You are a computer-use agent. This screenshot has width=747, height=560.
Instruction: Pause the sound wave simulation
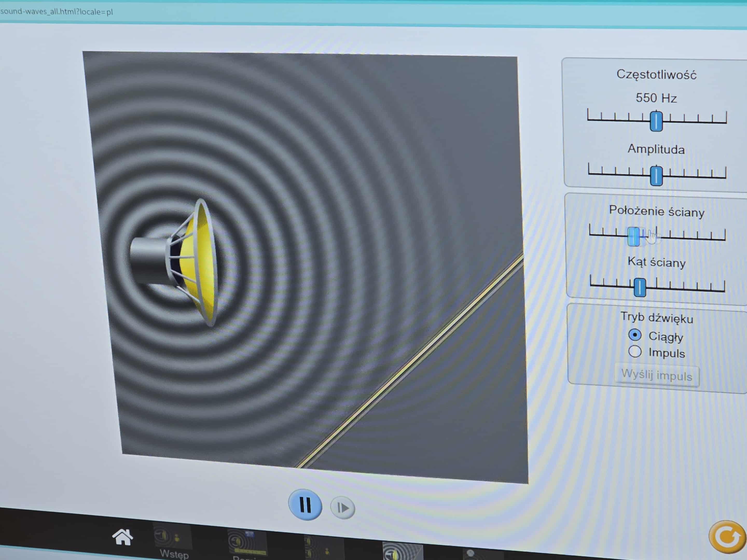click(x=305, y=505)
